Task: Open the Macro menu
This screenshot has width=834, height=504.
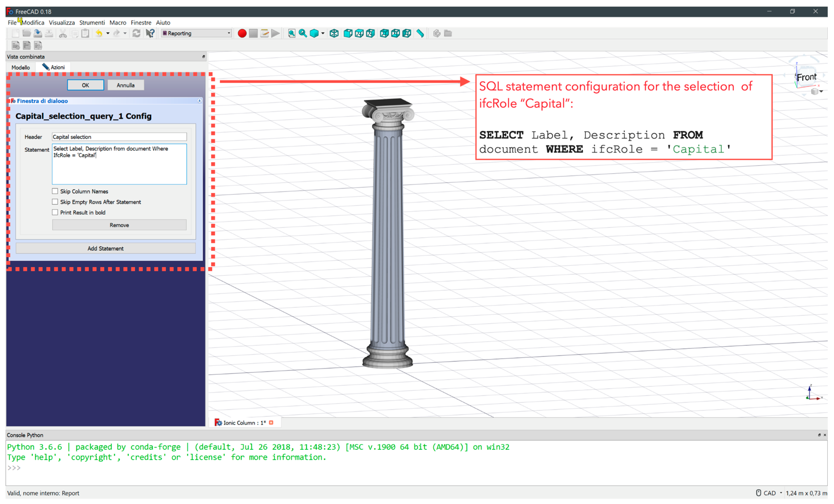Action: 118,22
